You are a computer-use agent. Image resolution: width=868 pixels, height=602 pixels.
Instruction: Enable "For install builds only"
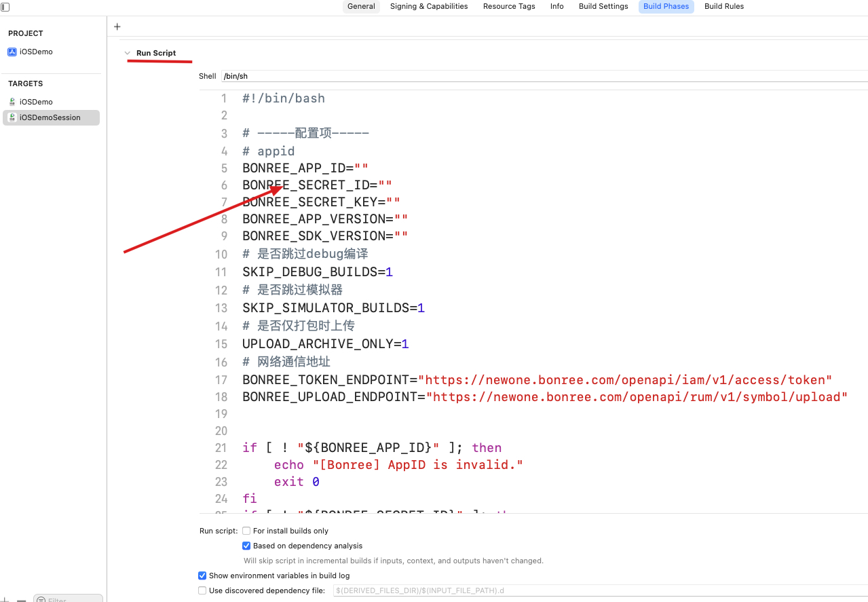coord(246,530)
